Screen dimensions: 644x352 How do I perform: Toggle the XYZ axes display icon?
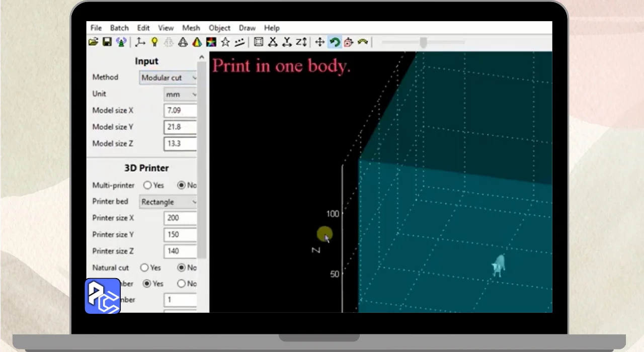141,42
